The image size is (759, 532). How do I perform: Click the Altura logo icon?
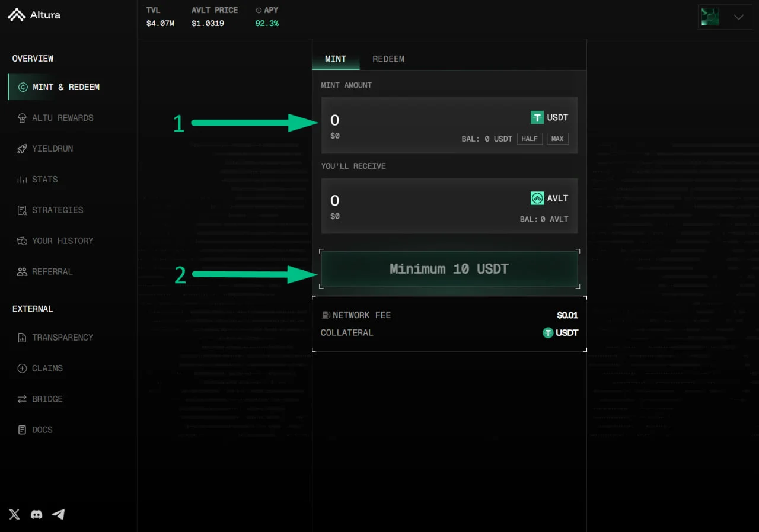point(17,15)
